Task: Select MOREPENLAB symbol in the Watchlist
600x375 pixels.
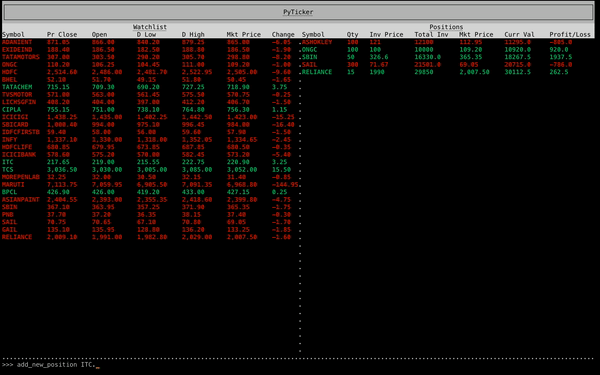Action: point(21,177)
